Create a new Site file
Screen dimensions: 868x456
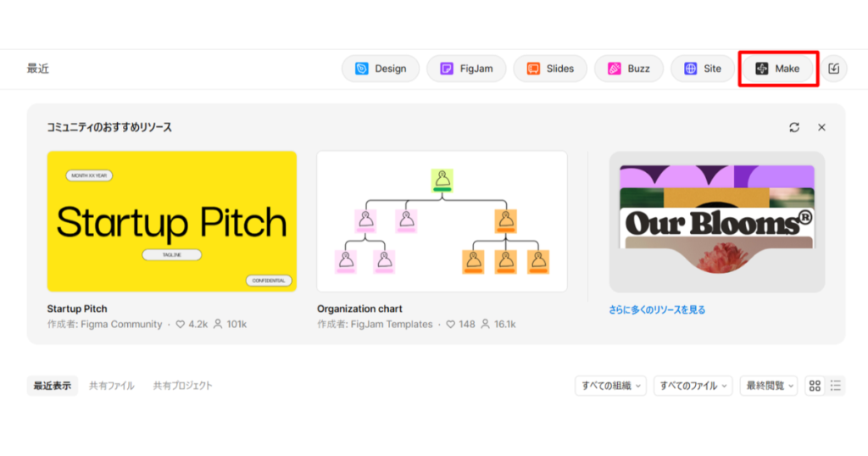click(703, 69)
